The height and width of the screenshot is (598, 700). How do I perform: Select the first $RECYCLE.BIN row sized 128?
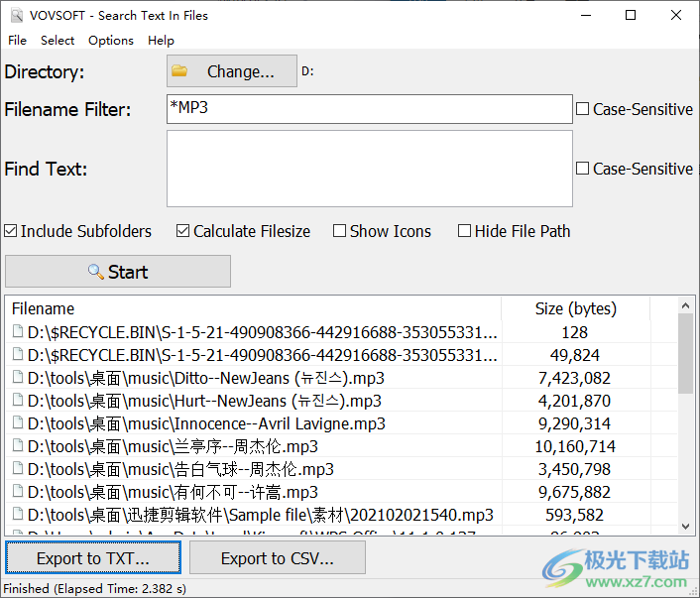(x=341, y=332)
